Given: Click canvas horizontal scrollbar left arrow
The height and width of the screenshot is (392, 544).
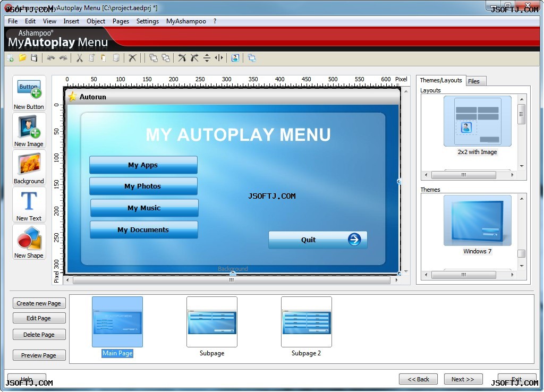Looking at the screenshot, I should click(67, 280).
